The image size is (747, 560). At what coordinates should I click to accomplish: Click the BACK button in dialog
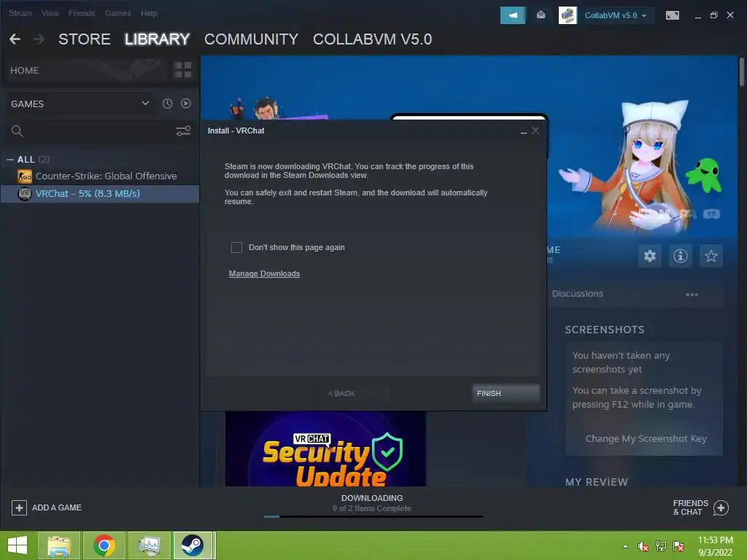[x=341, y=393]
